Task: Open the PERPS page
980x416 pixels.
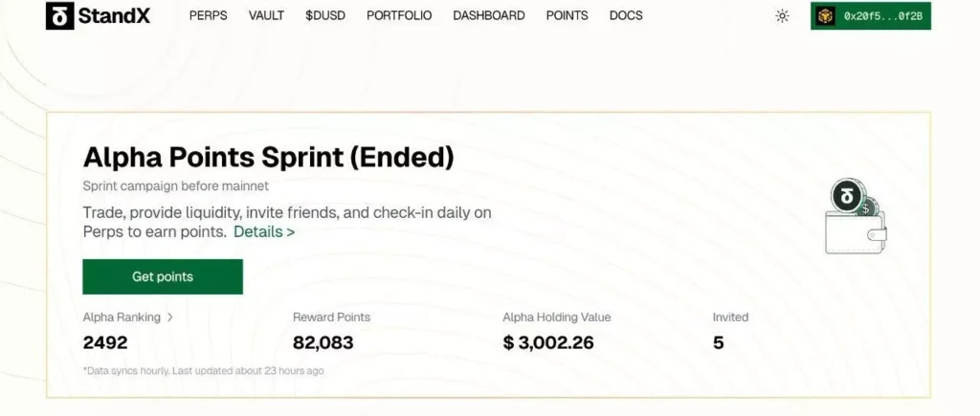Action: pos(208,15)
